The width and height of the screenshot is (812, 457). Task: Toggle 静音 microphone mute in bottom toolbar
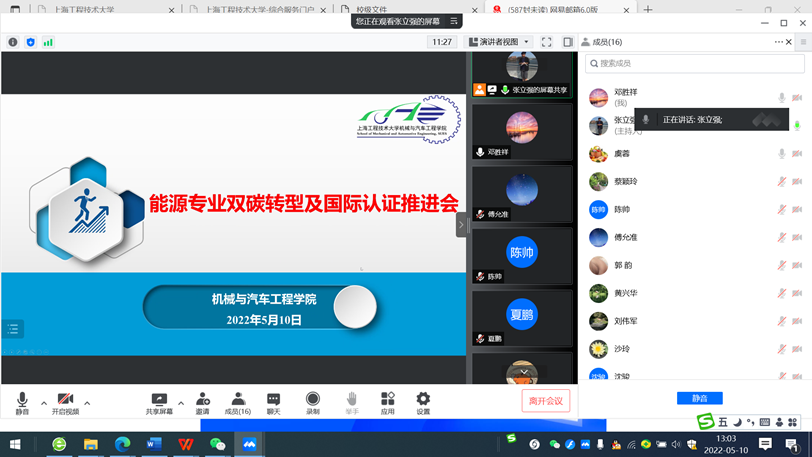click(22, 402)
